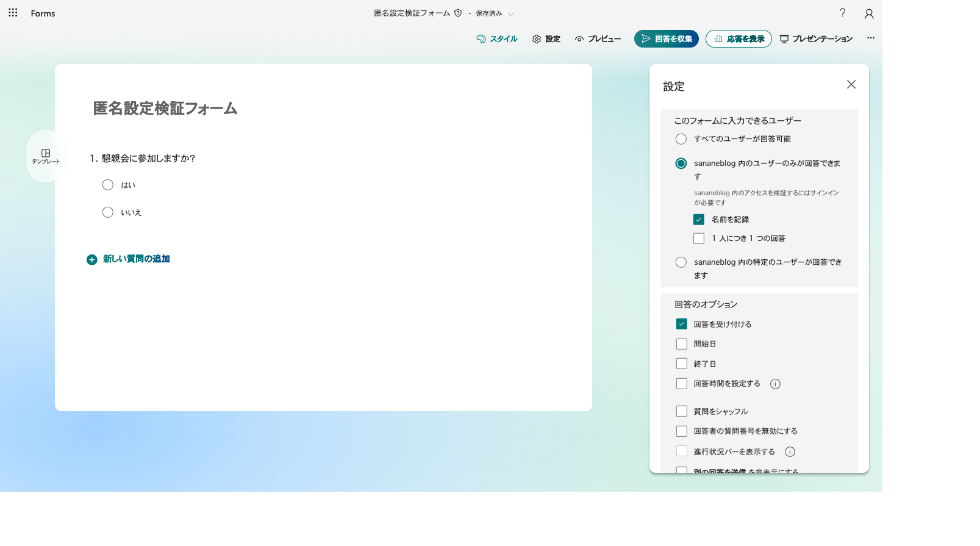This screenshot has width=980, height=546.
Task: Click 新しい質問の追加 add new question
Action: (x=137, y=259)
